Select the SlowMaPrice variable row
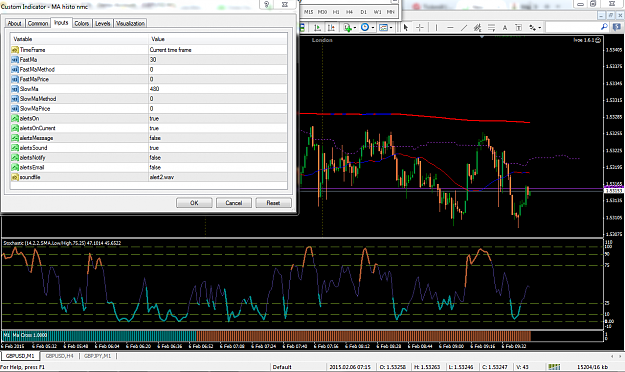The height and width of the screenshot is (372, 625). click(149, 108)
